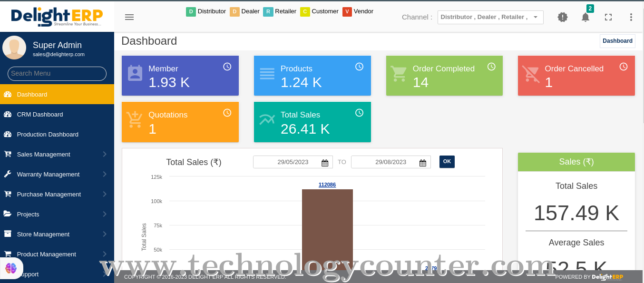This screenshot has width=644, height=283.
Task: Click the end date field 29/08/2023
Action: pos(391,162)
